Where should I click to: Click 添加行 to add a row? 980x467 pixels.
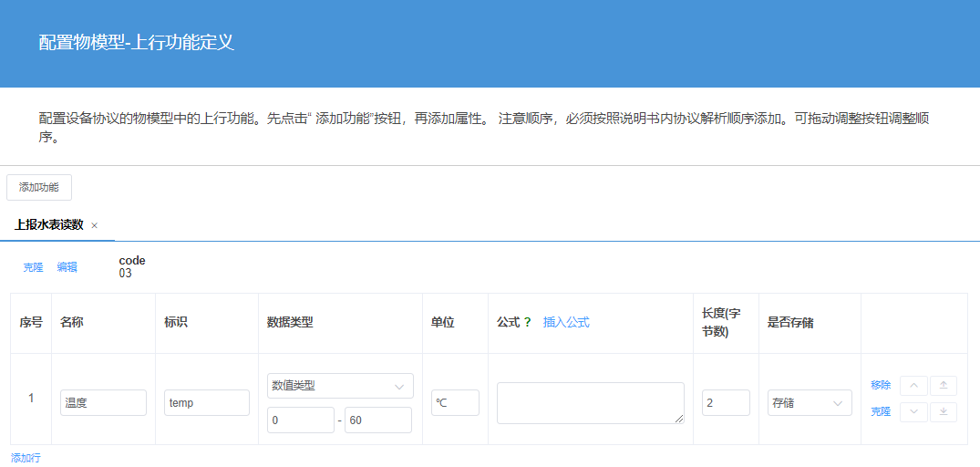(x=26, y=457)
